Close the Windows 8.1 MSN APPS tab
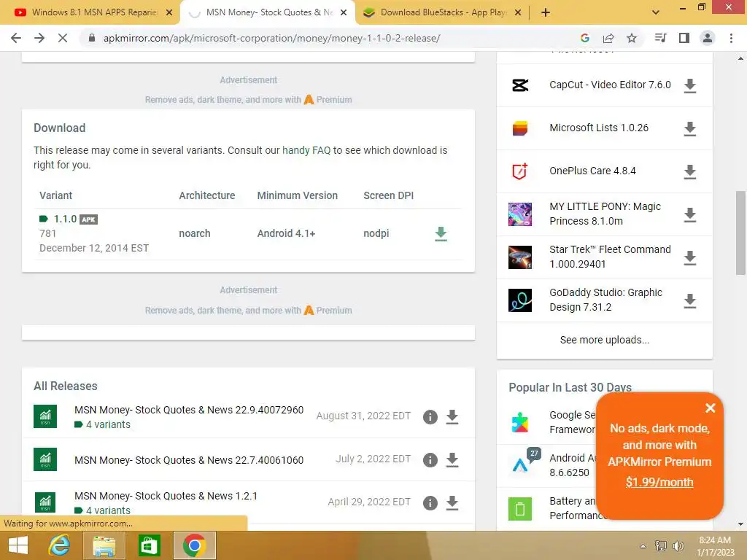Viewport: 747px width, 560px height. point(169,12)
